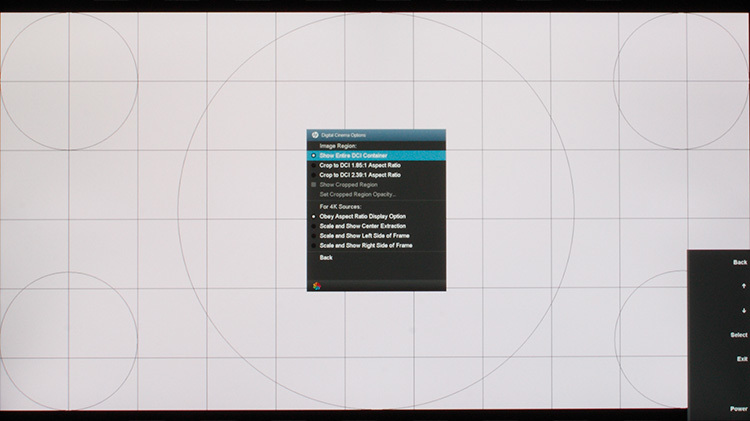Click the For 4K Sources: section heading
Viewport: 750px width, 421px height.
point(340,207)
